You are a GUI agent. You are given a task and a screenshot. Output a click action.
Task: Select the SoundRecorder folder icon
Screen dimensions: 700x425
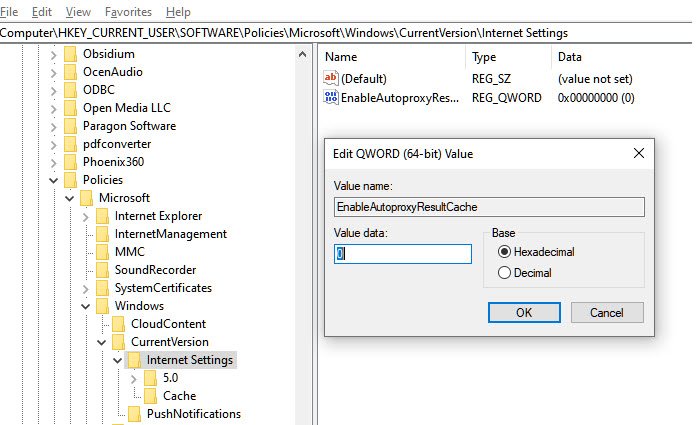pyautogui.click(x=103, y=270)
